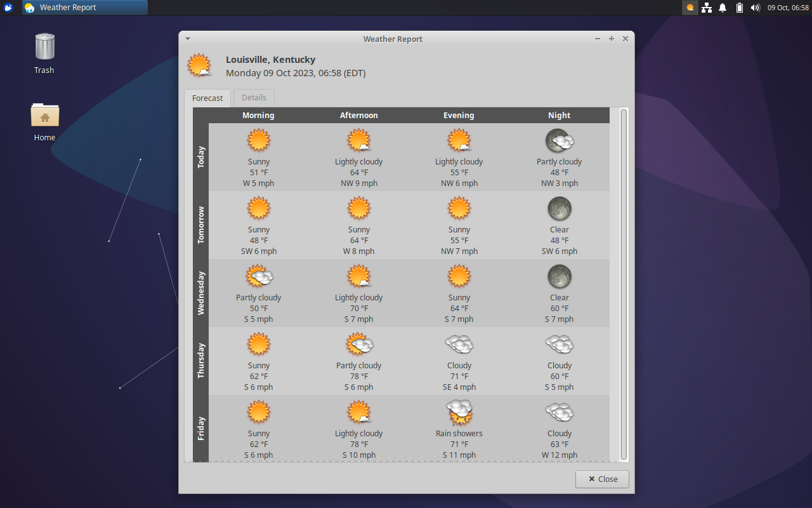The image size is (812, 508).
Task: Click the 'NW 9 mph' wind value
Action: click(359, 184)
